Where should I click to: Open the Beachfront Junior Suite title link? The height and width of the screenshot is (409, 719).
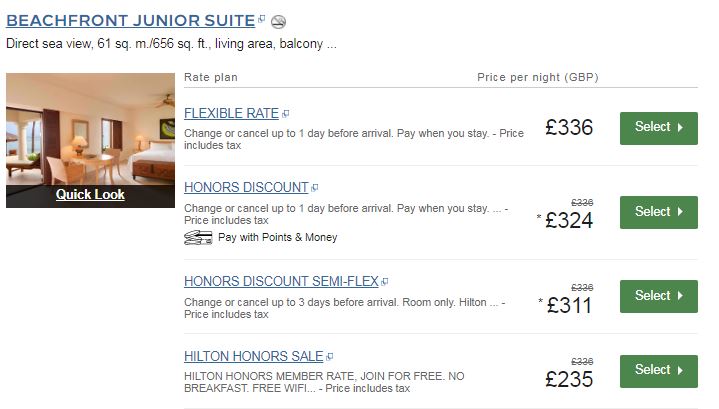click(130, 20)
